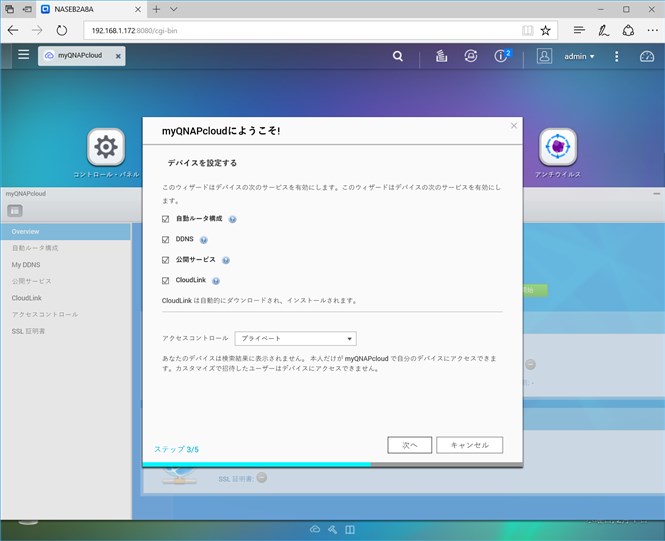Open the browser tab preview chevron
This screenshot has width=665, height=541.
(173, 9)
